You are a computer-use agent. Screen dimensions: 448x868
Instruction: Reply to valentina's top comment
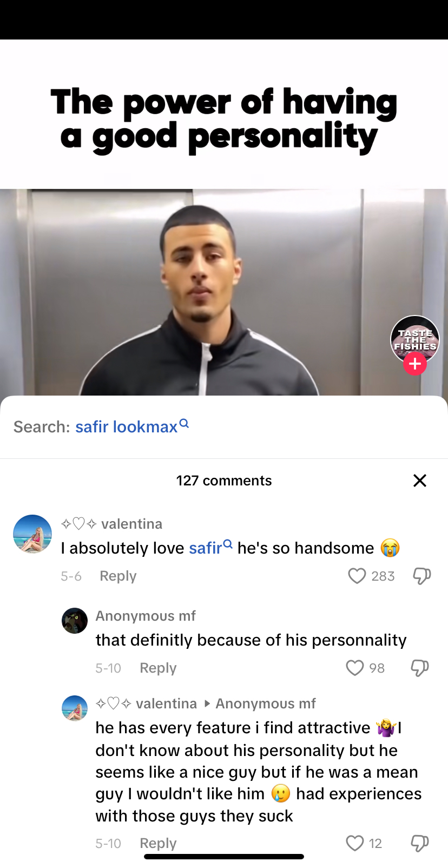118,576
